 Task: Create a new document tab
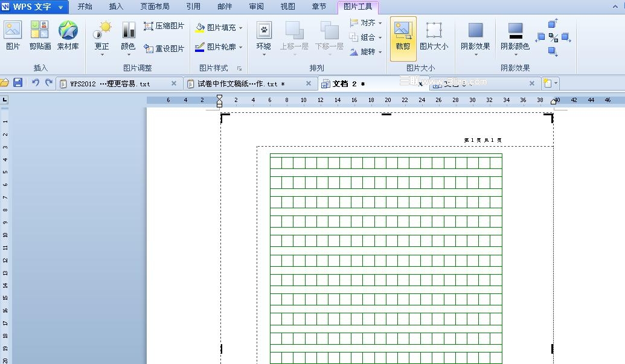pos(548,83)
